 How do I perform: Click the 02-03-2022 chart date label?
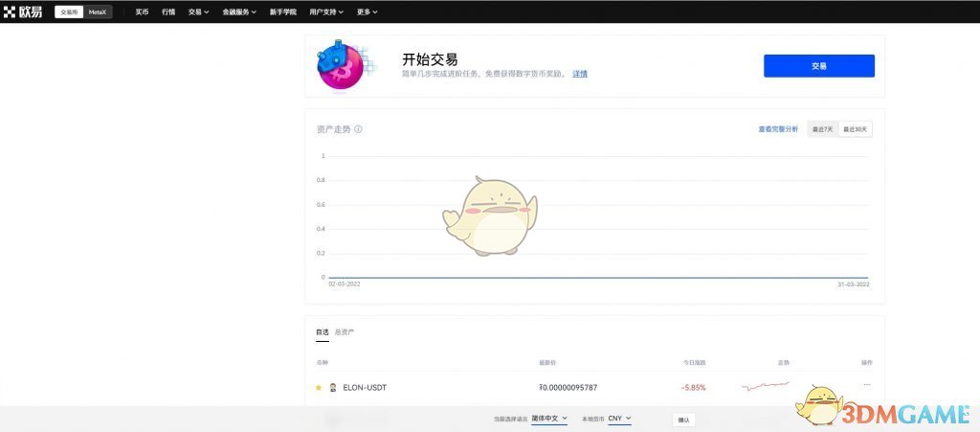click(x=345, y=284)
